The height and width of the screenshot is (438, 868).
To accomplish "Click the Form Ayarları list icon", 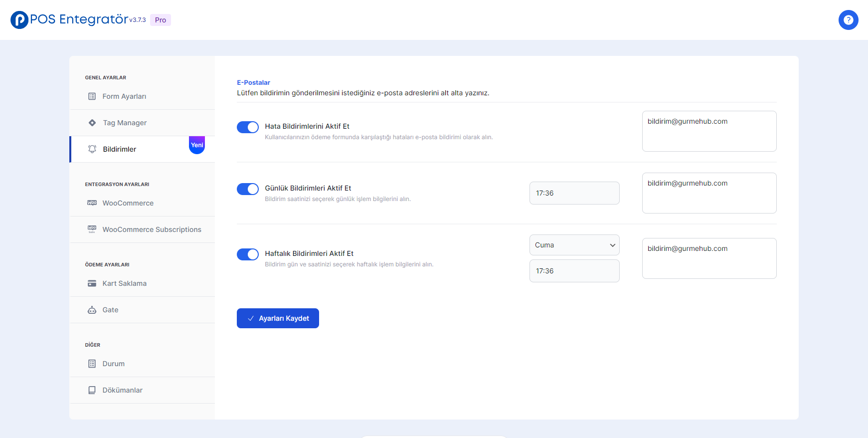I will click(x=92, y=96).
